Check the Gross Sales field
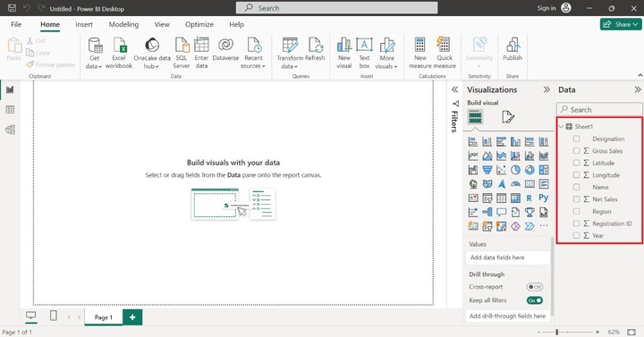The width and height of the screenshot is (644, 337). [576, 151]
